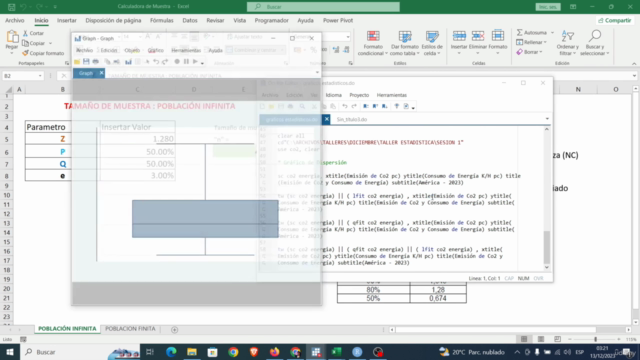
Task: Click the Excel zoom slider handle
Action: 596,339
